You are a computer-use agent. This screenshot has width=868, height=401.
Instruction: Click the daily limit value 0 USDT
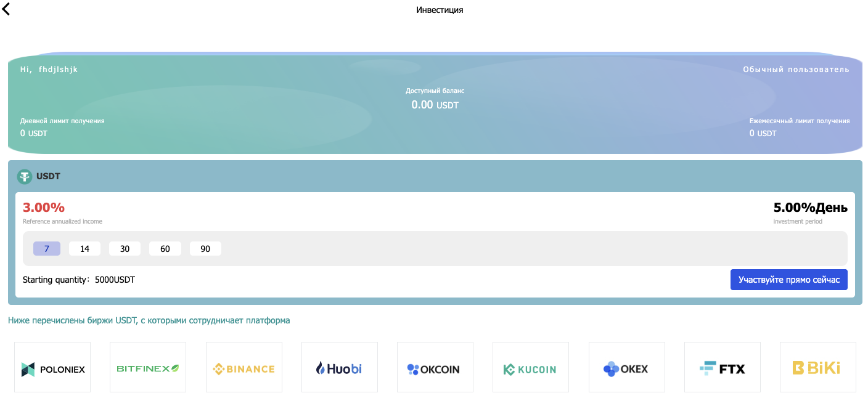(x=34, y=133)
